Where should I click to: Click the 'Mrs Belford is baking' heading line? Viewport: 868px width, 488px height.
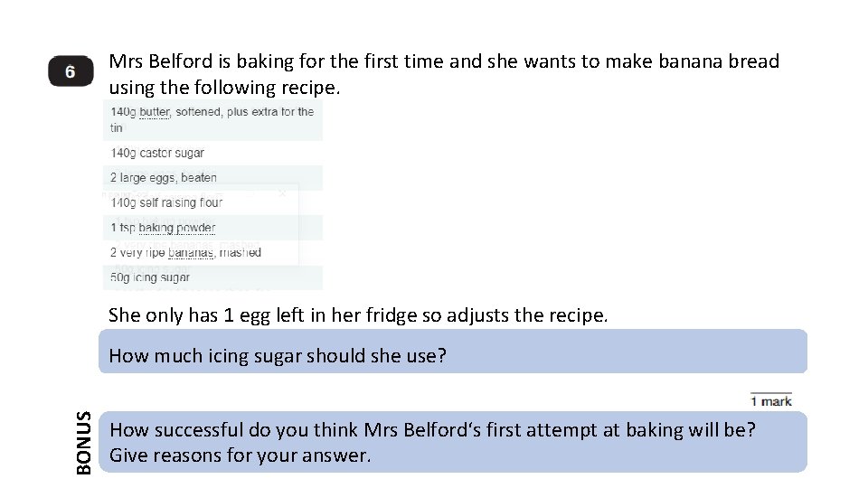click(x=443, y=61)
